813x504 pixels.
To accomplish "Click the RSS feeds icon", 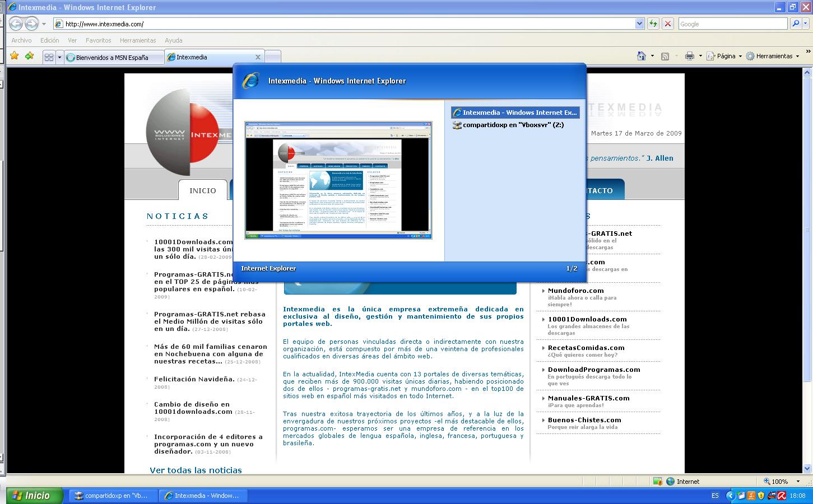I will coord(665,56).
